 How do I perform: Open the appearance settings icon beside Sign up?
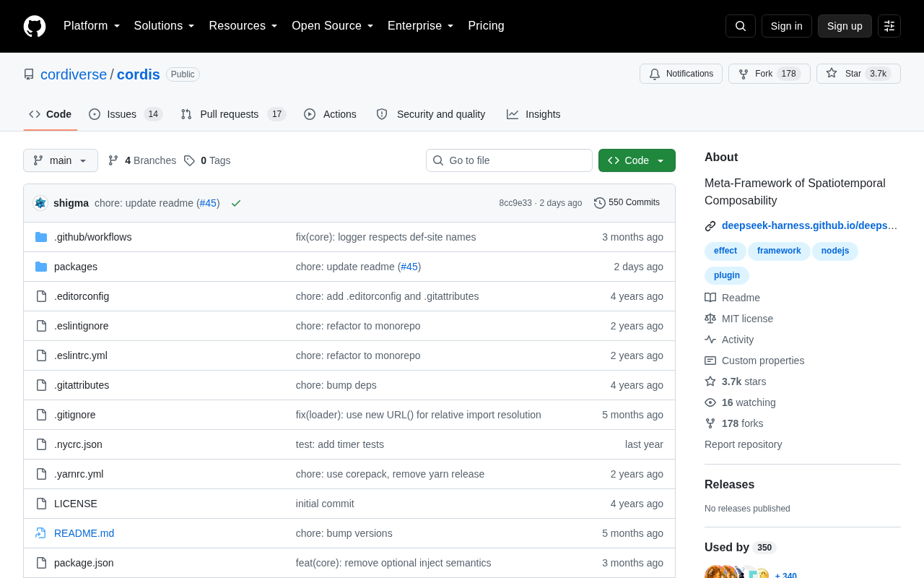[889, 26]
